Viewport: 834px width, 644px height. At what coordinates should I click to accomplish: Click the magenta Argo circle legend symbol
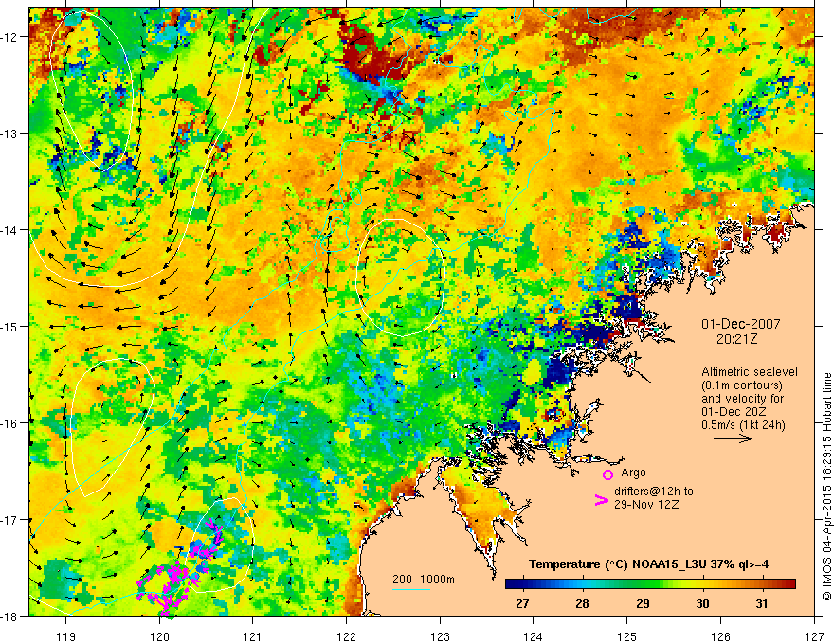click(x=607, y=474)
